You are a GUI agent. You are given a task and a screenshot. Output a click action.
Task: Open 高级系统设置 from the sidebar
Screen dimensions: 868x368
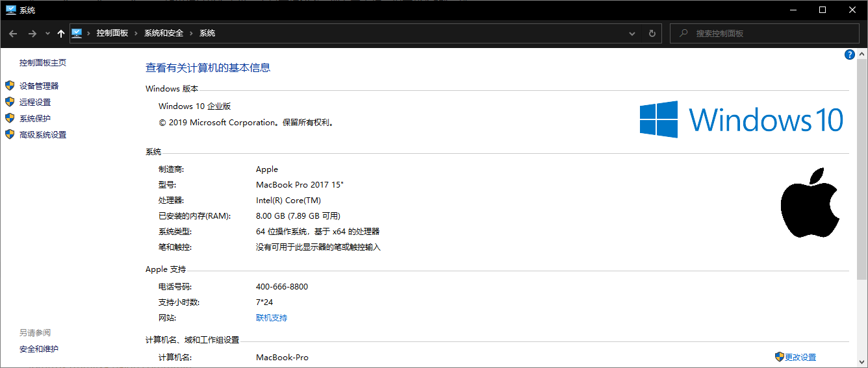(x=43, y=134)
